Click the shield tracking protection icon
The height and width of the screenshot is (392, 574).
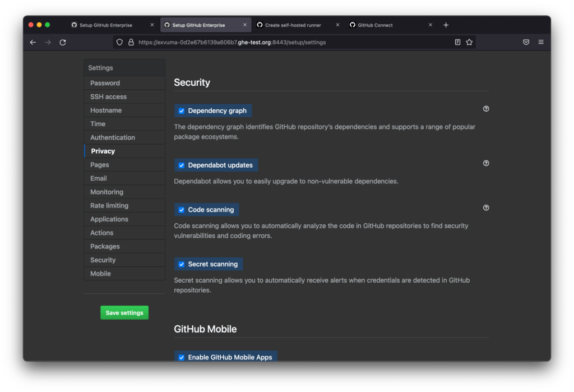(x=119, y=43)
